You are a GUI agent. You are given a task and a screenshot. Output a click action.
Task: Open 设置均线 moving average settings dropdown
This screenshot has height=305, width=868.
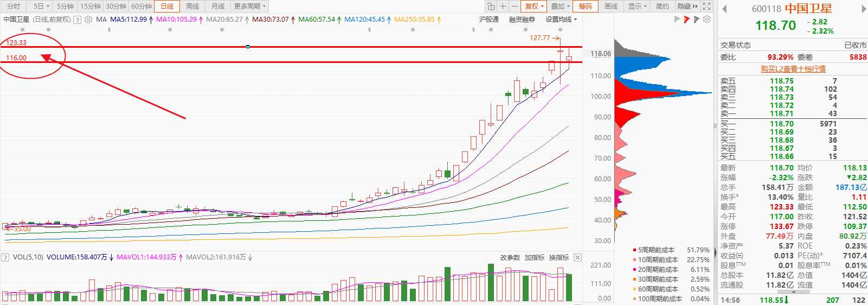(x=561, y=20)
